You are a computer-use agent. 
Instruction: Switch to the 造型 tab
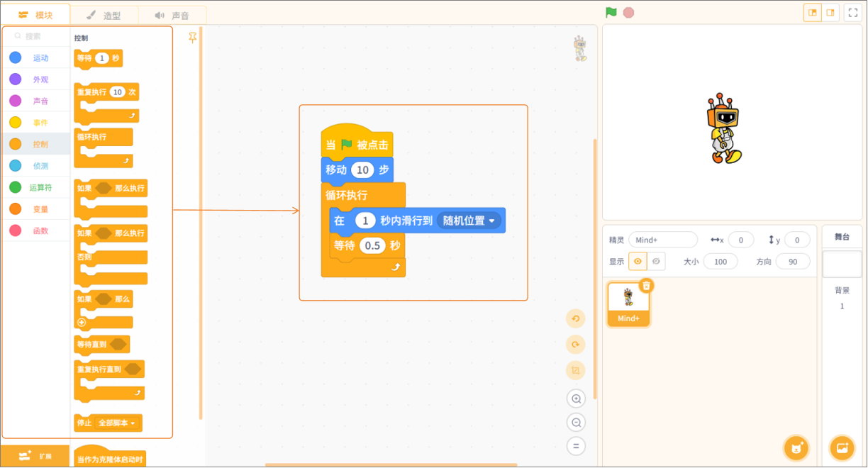pyautogui.click(x=104, y=15)
